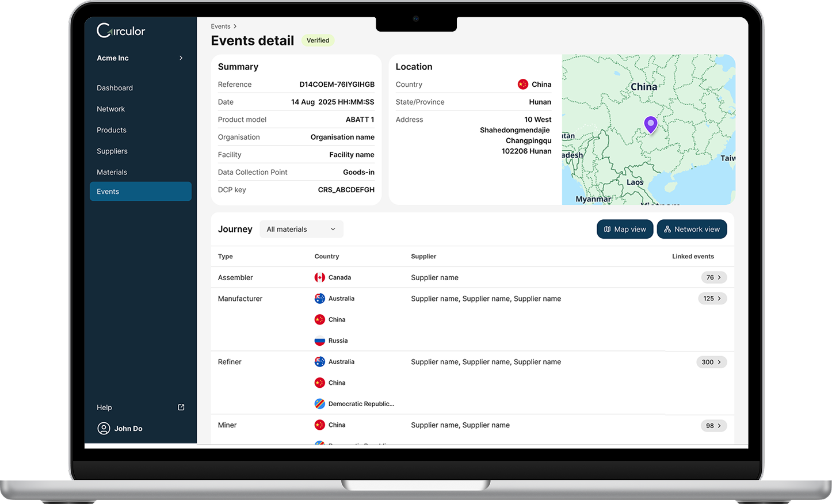832x504 pixels.
Task: Go to Dashboard in the sidebar
Action: (115, 88)
